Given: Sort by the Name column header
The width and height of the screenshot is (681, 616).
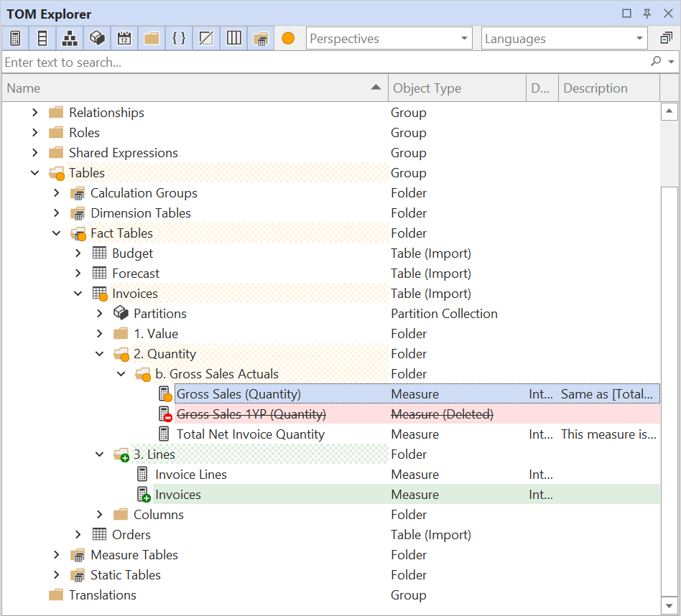Looking at the screenshot, I should (195, 88).
